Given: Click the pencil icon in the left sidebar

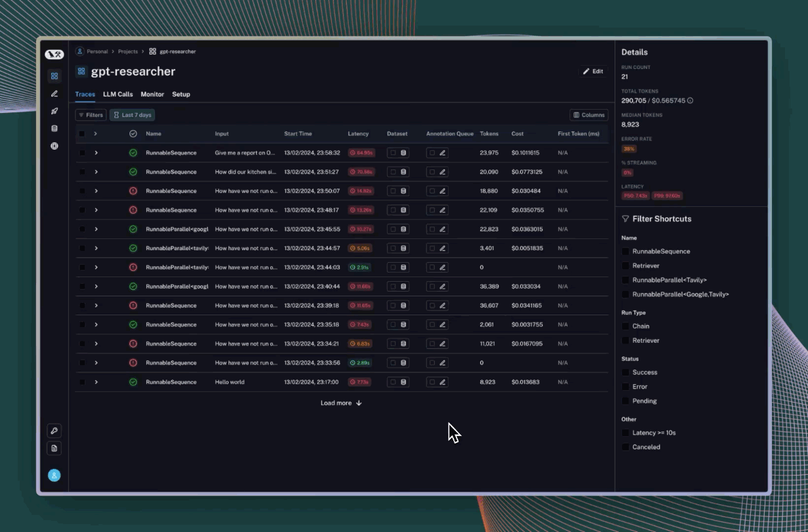Looking at the screenshot, I should click(55, 94).
